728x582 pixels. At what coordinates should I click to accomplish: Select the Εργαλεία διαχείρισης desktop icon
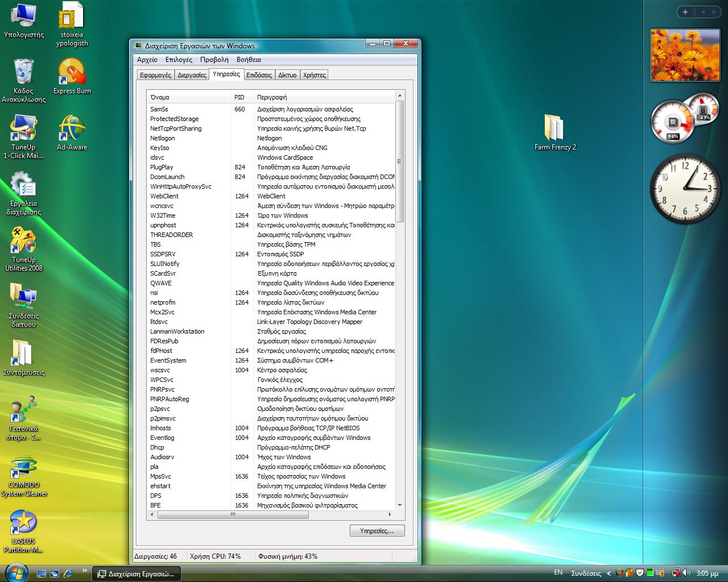pos(23,193)
